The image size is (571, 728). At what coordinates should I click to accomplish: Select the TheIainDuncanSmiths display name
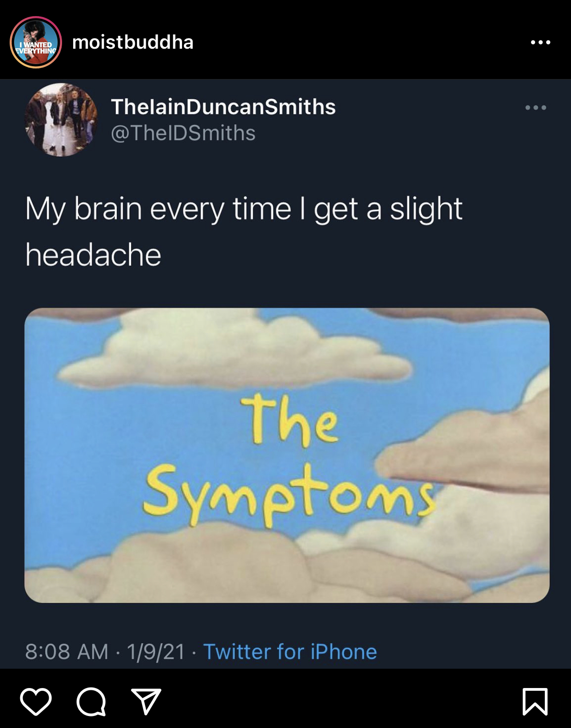(223, 107)
